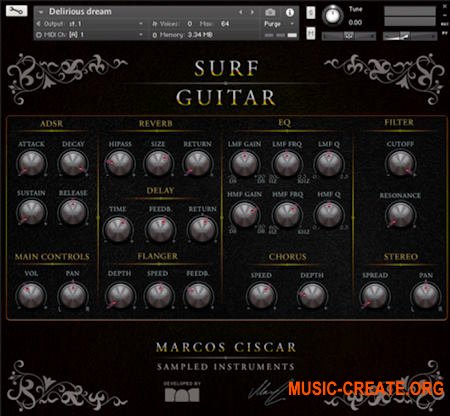Image resolution: width=450 pixels, height=416 pixels.
Task: Open instrument edit mode with the wrench icon
Action: [x=16, y=11]
